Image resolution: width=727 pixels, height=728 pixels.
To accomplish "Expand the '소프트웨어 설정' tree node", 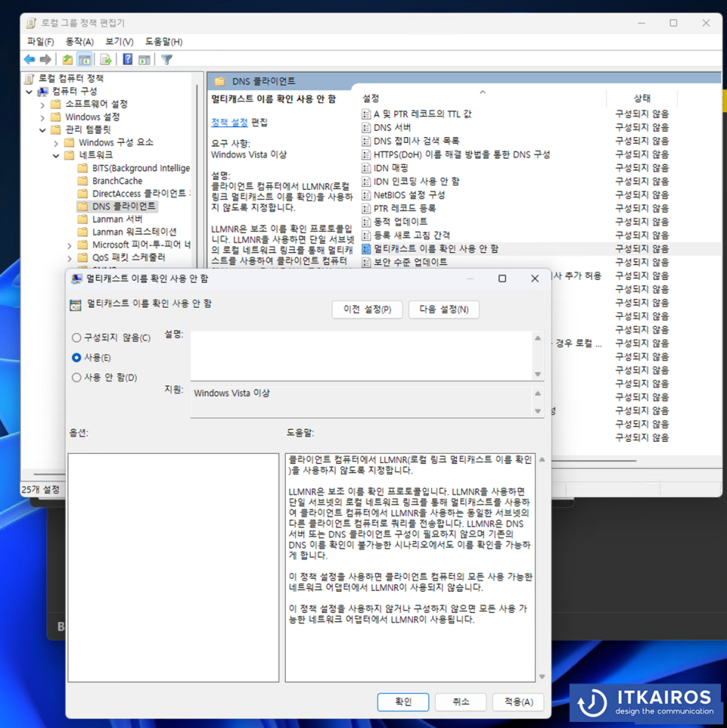I will click(43, 105).
